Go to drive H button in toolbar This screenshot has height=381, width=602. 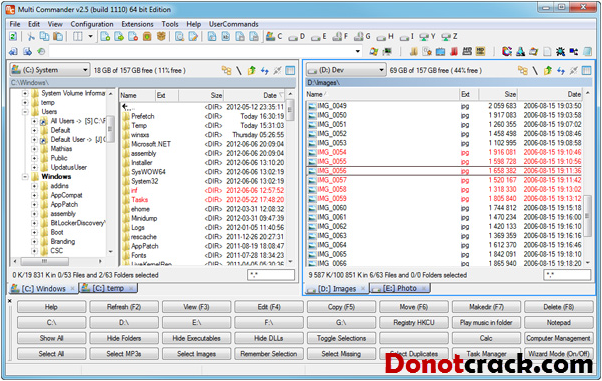385,36
